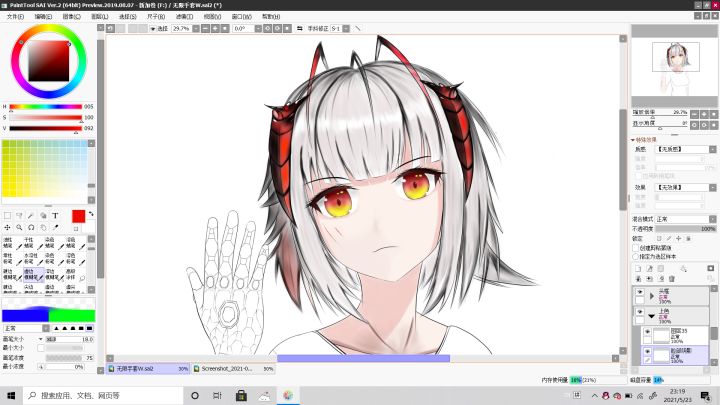Flip canvas horizontally icon
720x405 pixels.
click(x=300, y=28)
